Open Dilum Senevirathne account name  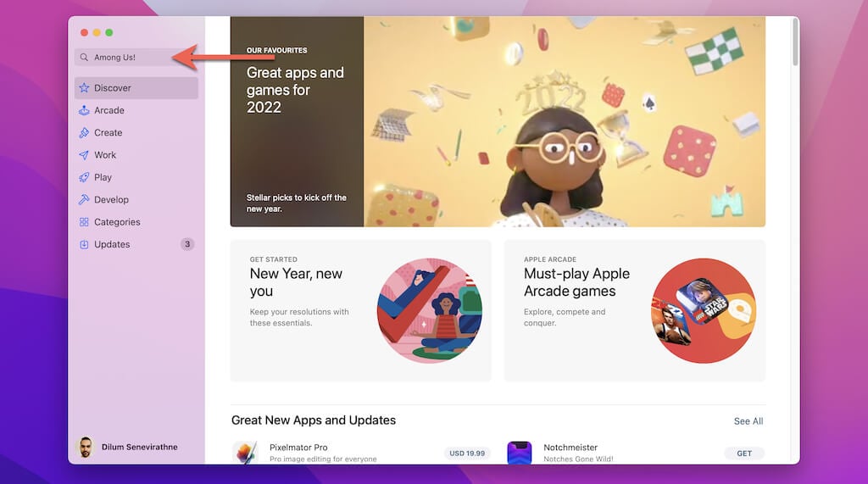(140, 447)
